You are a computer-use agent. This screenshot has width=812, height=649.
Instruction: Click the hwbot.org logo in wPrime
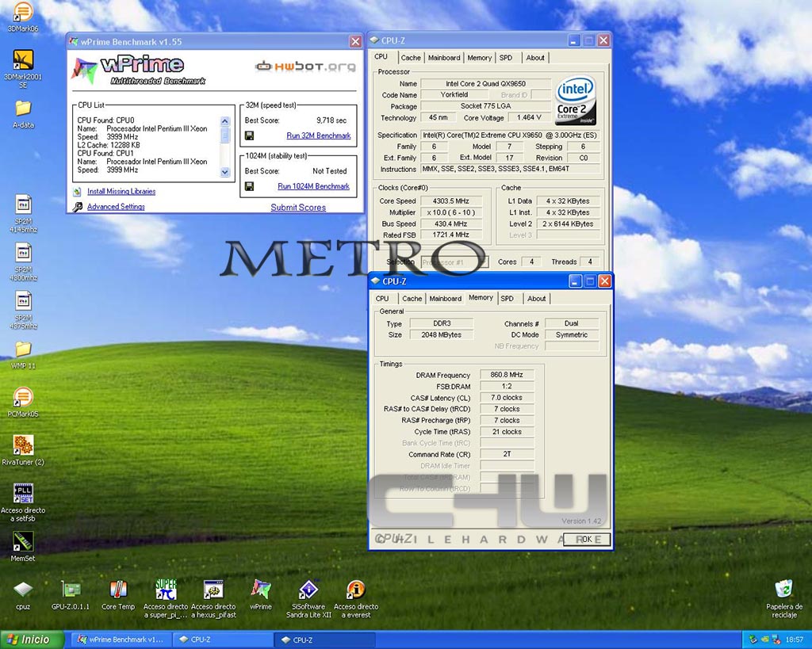pyautogui.click(x=305, y=67)
